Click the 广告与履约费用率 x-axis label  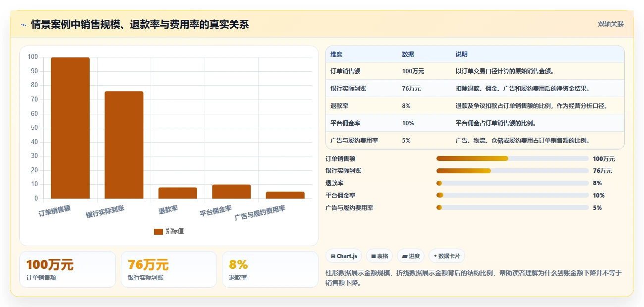[x=260, y=213]
